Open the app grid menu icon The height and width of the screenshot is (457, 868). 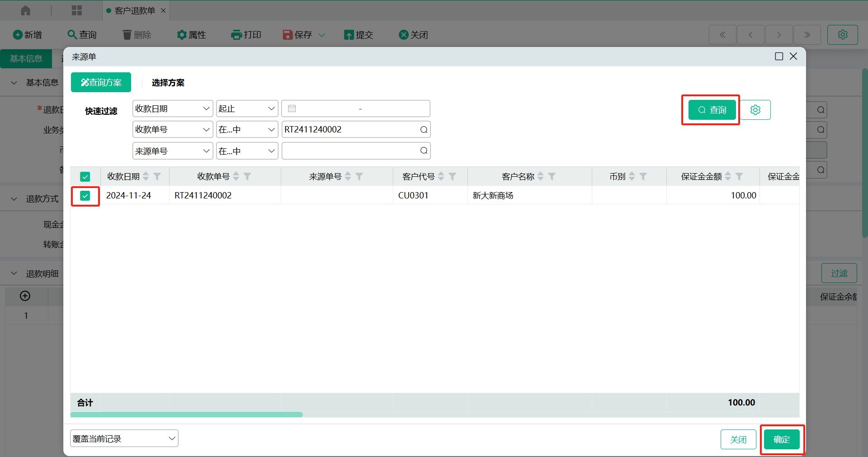[x=77, y=10]
